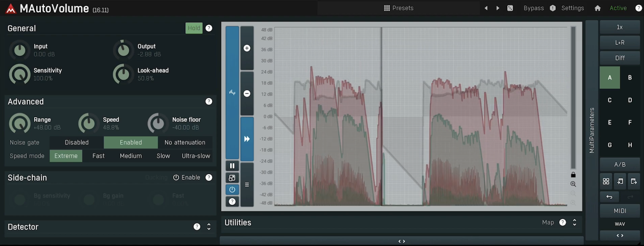This screenshot has height=246, width=644.
Task: Open the L+R channel mode selector
Action: point(620,43)
